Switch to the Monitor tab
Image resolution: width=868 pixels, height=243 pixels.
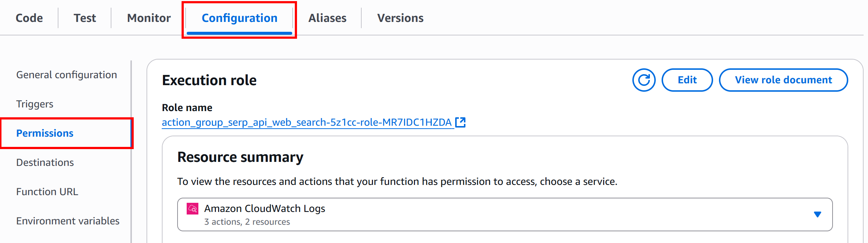[148, 18]
